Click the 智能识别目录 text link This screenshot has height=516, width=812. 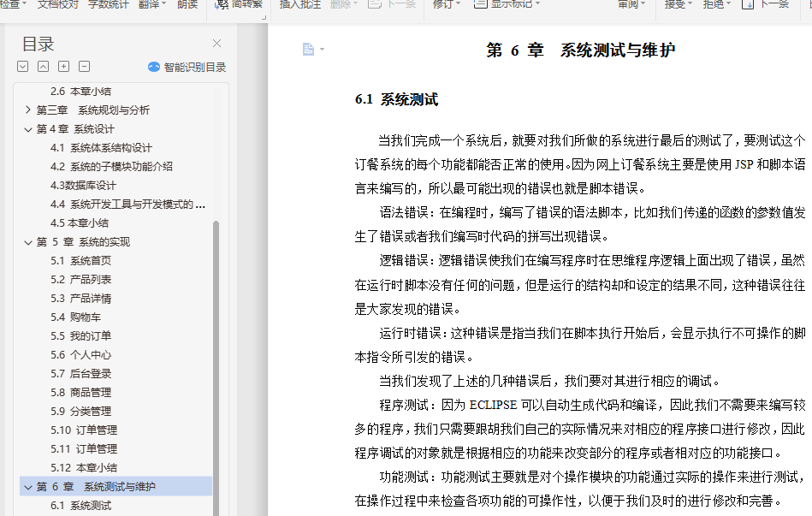pos(195,67)
